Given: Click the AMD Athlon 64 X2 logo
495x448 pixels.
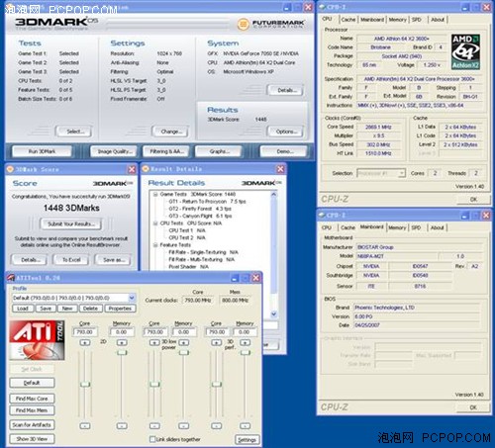Looking at the screenshot, I should click(465, 51).
